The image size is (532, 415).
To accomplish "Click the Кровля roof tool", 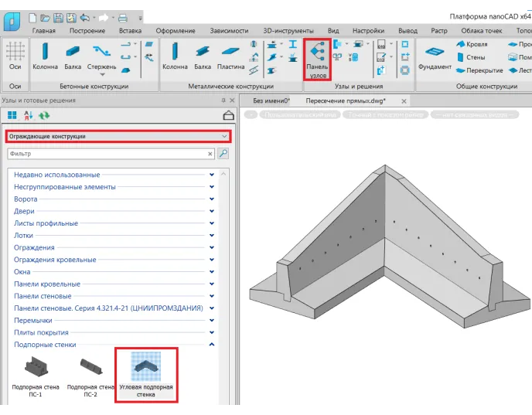I will point(472,44).
